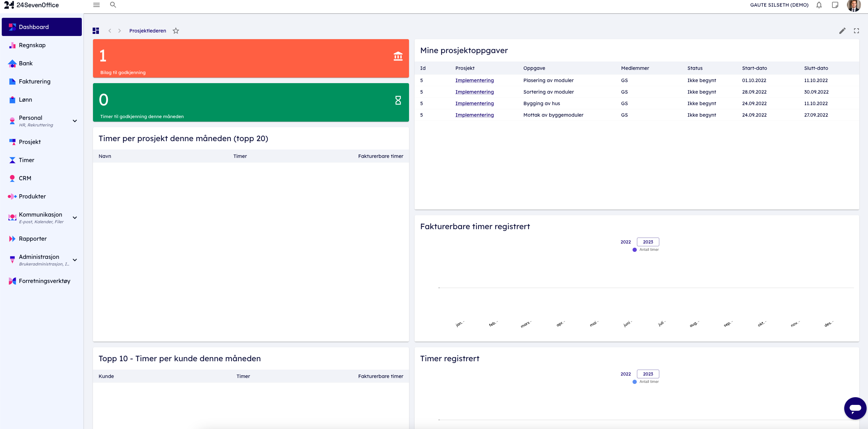The image size is (868, 429).
Task: Open Implementering link for Bygging av hus
Action: (474, 103)
